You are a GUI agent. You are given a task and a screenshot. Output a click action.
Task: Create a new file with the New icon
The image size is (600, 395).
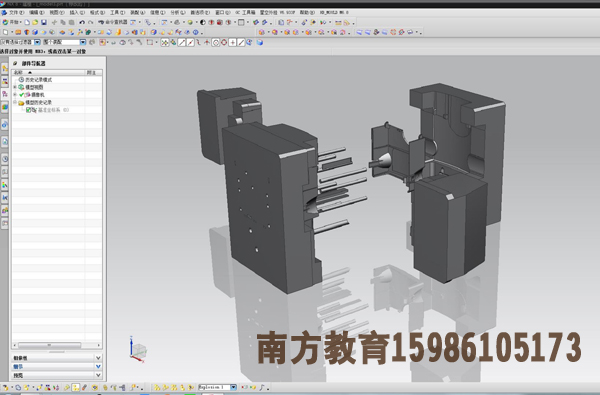27,22
